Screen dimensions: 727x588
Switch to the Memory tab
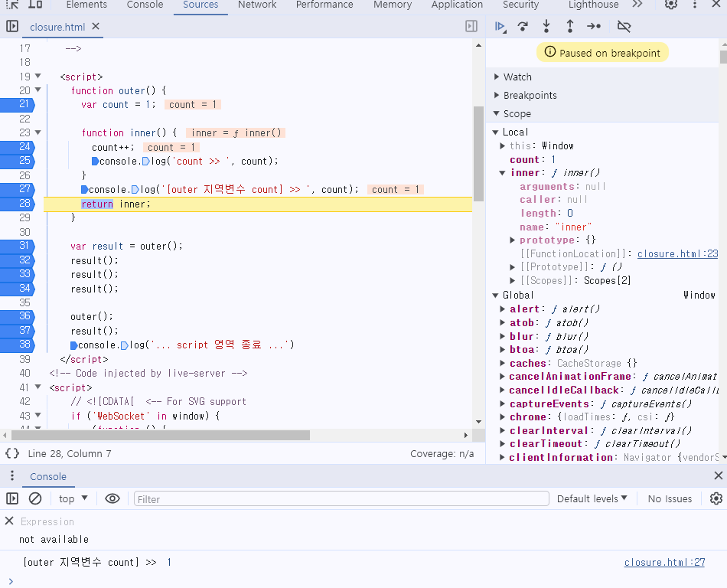coord(393,5)
